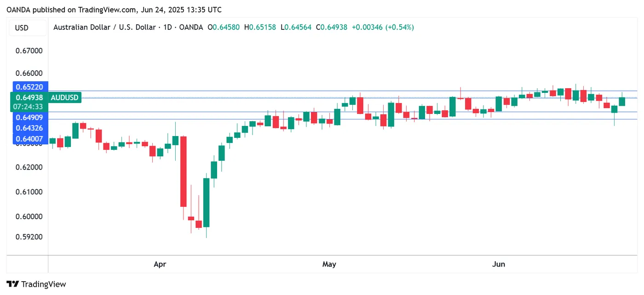Open the USD currency selector
Viewport: 644px width, 295px height.
pyautogui.click(x=22, y=28)
